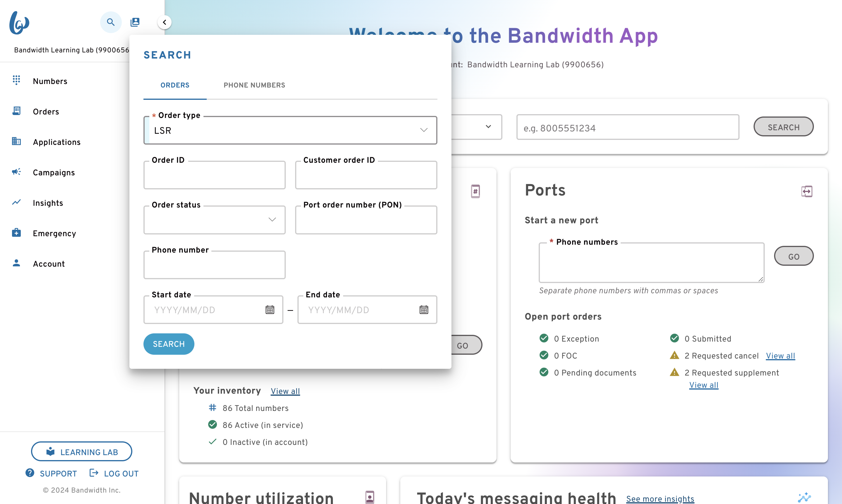The image size is (842, 504).
Task: Click the Number utilization card icon
Action: click(x=369, y=497)
